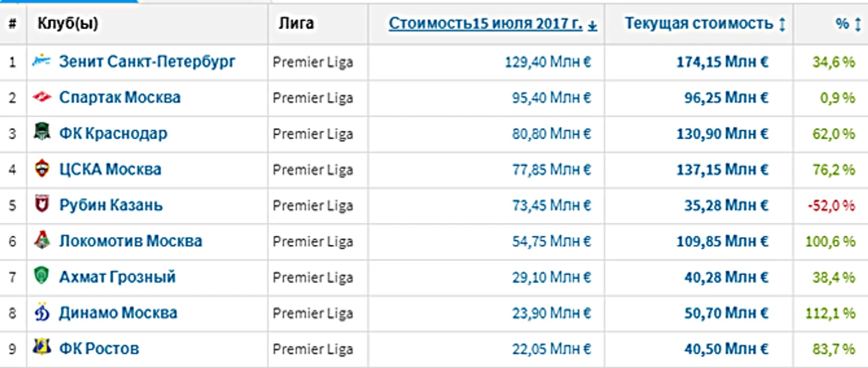The image size is (868, 368).
Task: Open Ахмат Грозный club link
Action: (117, 277)
